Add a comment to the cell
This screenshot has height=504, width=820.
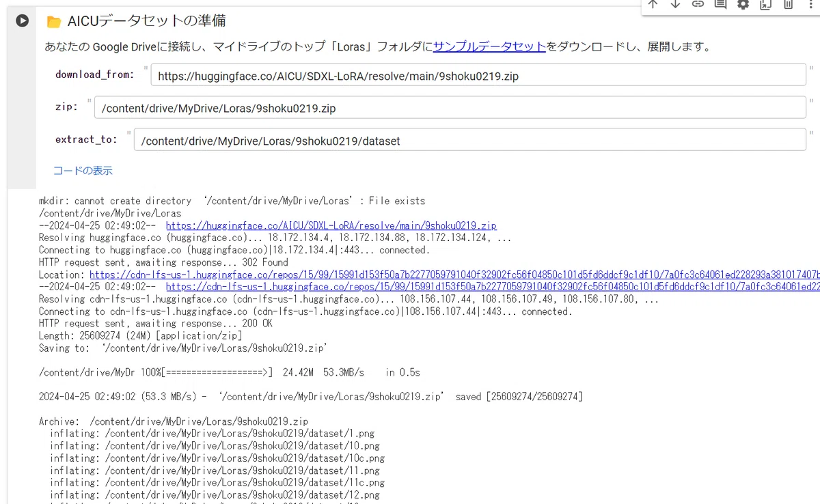tap(720, 4)
